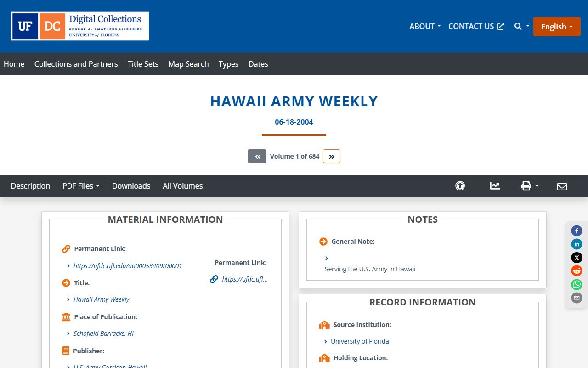Image resolution: width=588 pixels, height=368 pixels.
Task: Click the General Note arrow icon
Action: pos(323,241)
